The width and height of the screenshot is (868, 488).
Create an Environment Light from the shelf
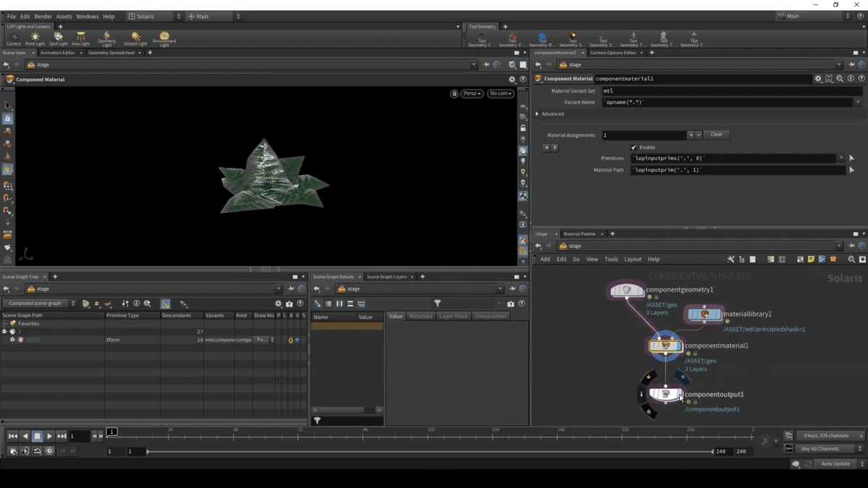(x=164, y=38)
